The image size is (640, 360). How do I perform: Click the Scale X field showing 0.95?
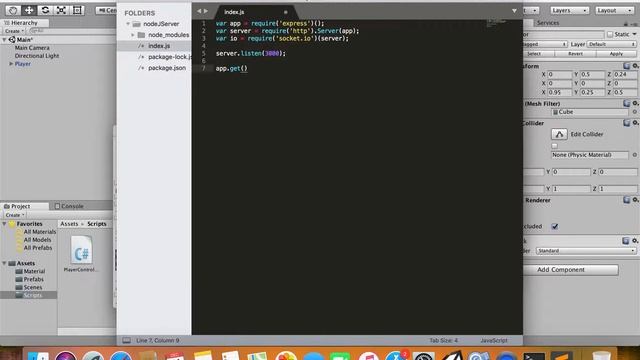tap(560, 92)
